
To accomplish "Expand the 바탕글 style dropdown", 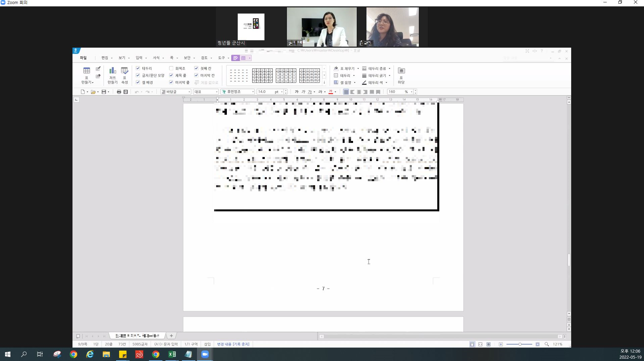I will [x=189, y=92].
